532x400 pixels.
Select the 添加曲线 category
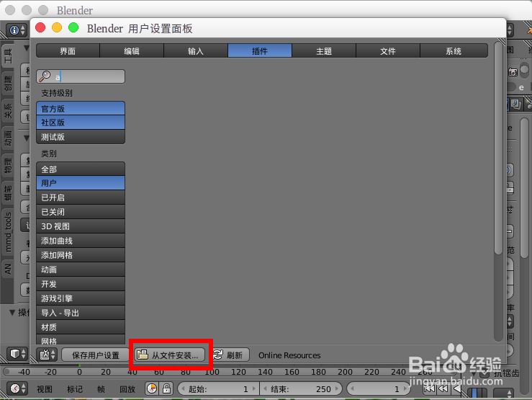coord(81,241)
